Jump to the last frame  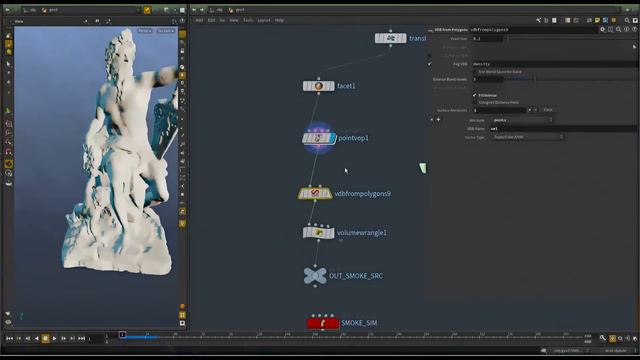82,338
